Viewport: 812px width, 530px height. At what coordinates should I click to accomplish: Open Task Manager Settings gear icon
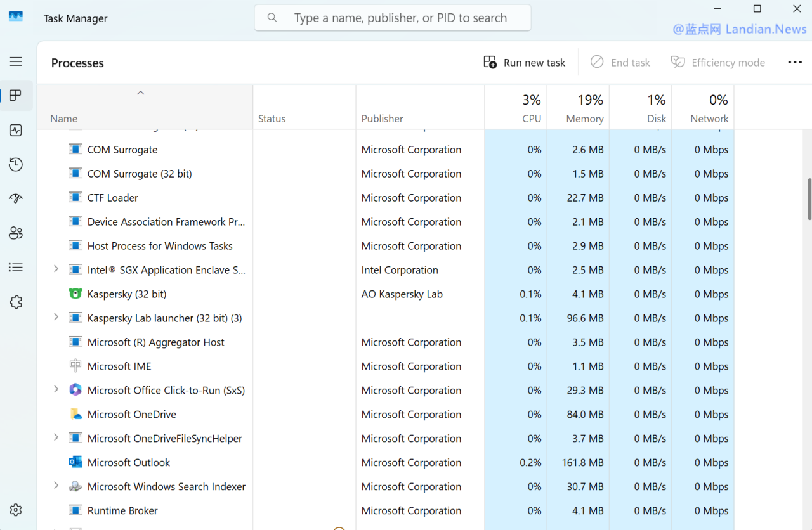coord(16,510)
